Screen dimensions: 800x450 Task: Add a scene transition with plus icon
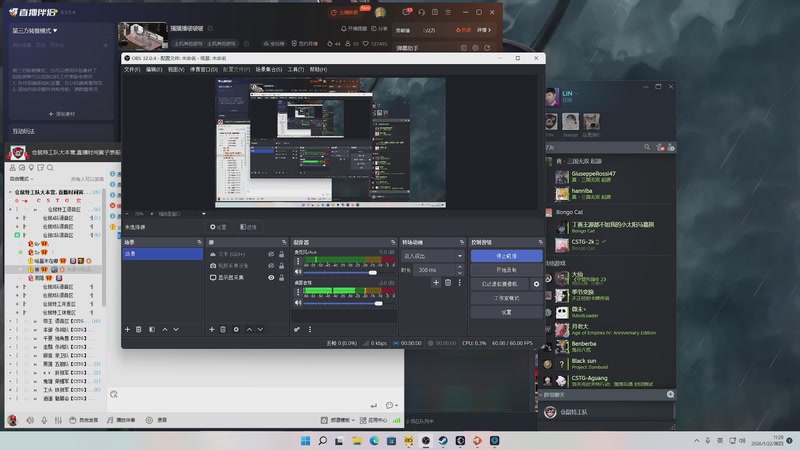[436, 282]
